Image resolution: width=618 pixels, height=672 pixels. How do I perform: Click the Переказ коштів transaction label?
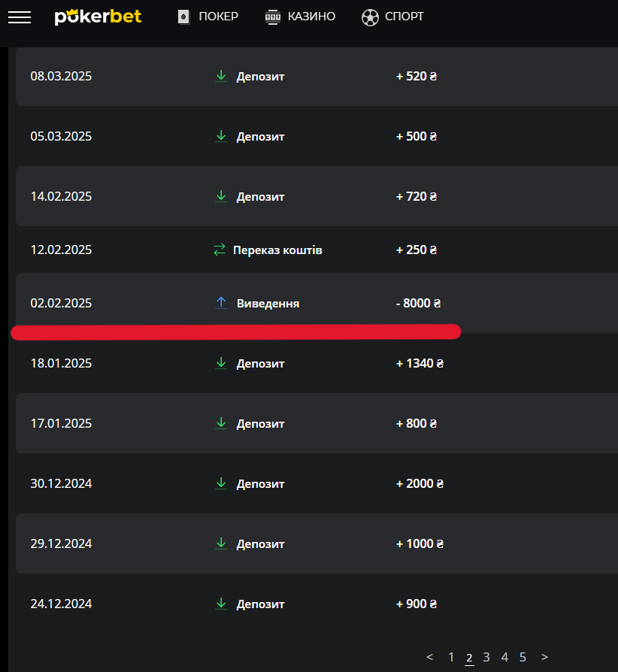tap(277, 250)
